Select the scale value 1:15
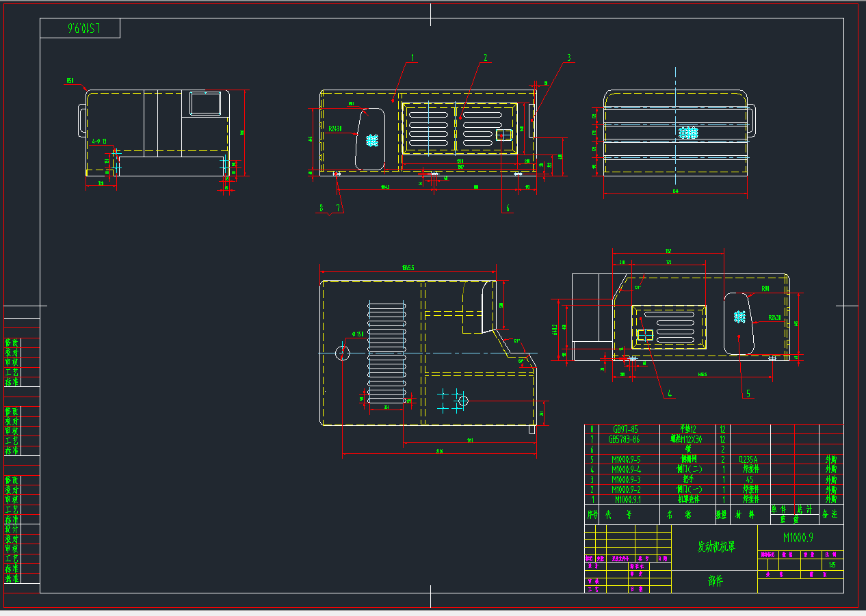Image resolution: width=866 pixels, height=616 pixels. pos(832,565)
